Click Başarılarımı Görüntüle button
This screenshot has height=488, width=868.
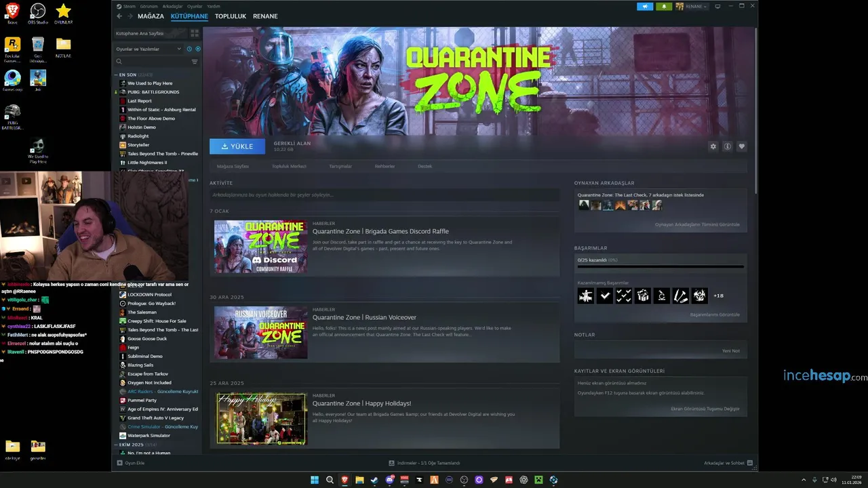[715, 314]
